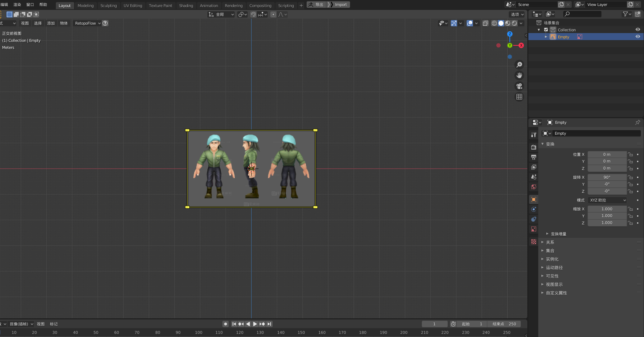Hide Empty object with its eye icon
This screenshot has height=337, width=644.
(x=638, y=37)
